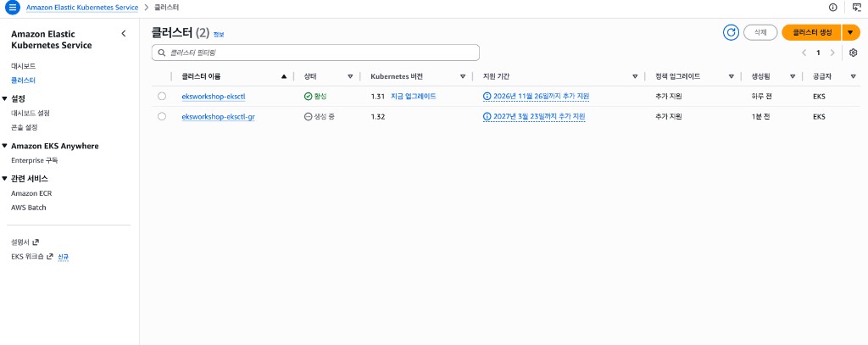Refresh the cluster list

pyautogui.click(x=731, y=33)
